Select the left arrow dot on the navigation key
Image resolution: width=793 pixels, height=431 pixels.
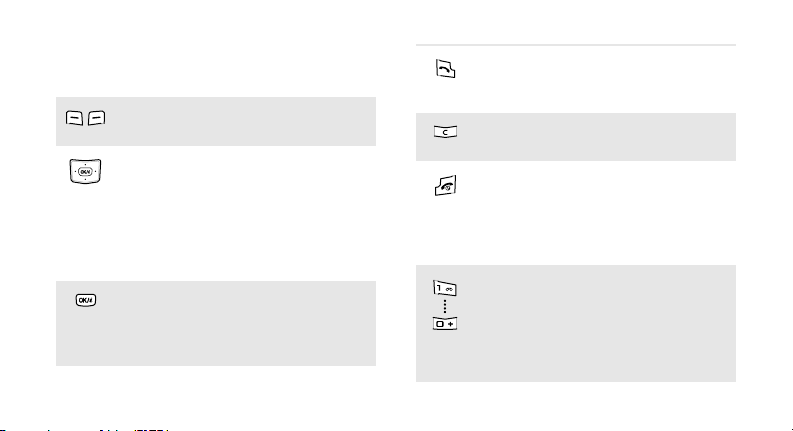[x=75, y=172]
